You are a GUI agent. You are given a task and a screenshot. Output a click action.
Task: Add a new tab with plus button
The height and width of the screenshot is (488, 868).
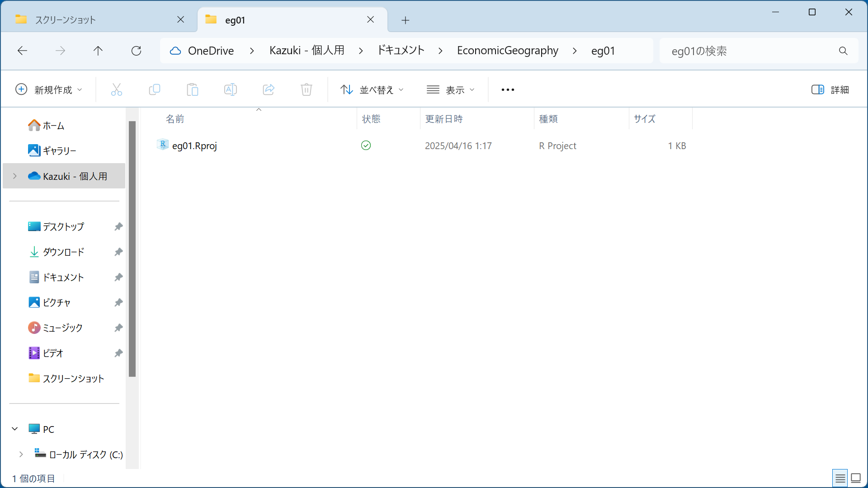(406, 20)
